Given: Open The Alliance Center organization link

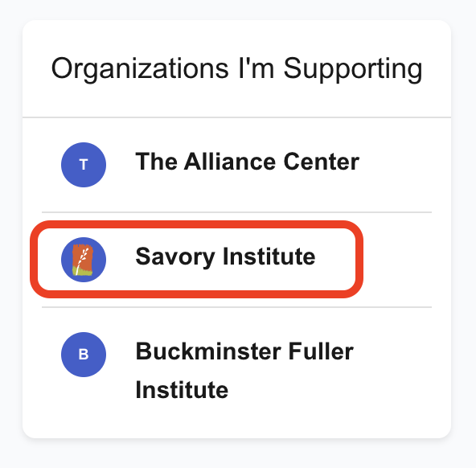Looking at the screenshot, I should pos(247,162).
